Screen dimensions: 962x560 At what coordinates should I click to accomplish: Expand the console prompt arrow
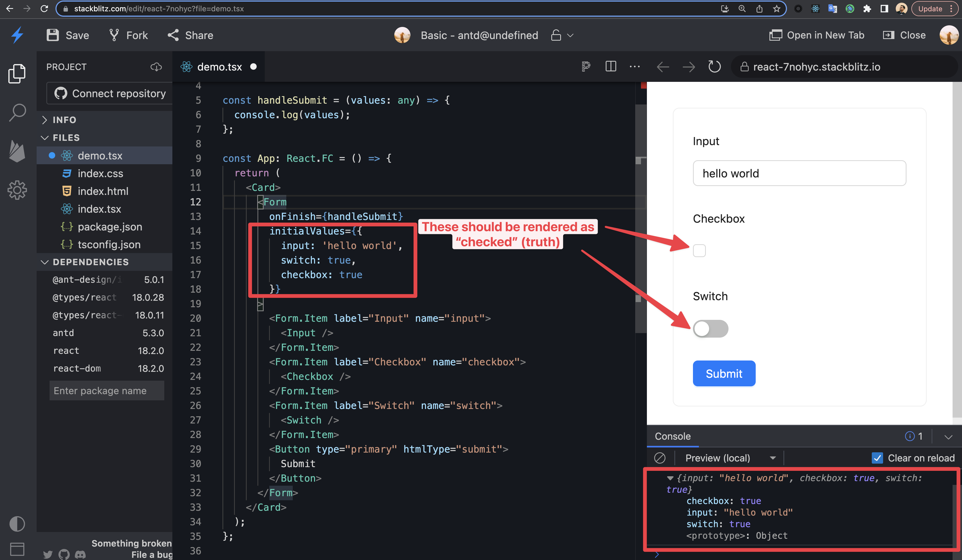pos(657,555)
